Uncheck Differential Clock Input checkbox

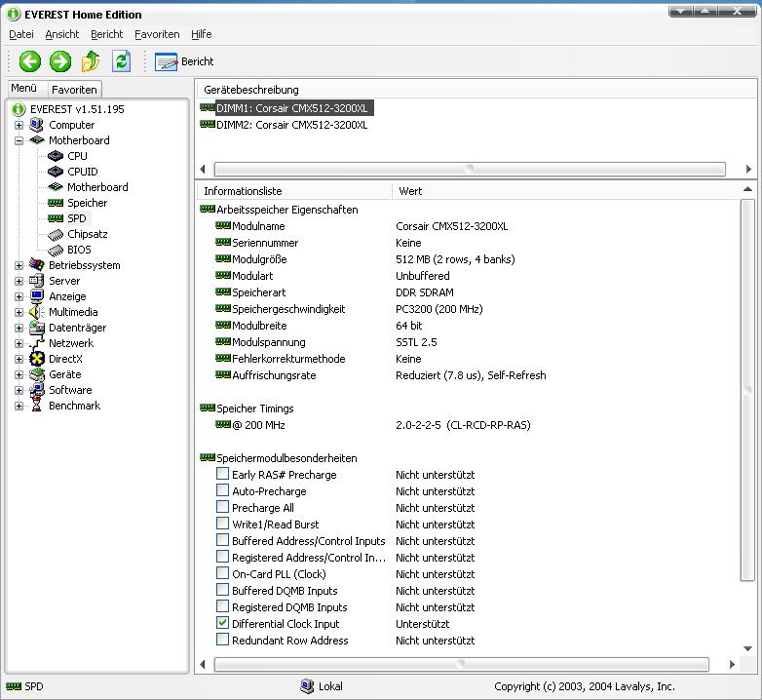tap(222, 623)
